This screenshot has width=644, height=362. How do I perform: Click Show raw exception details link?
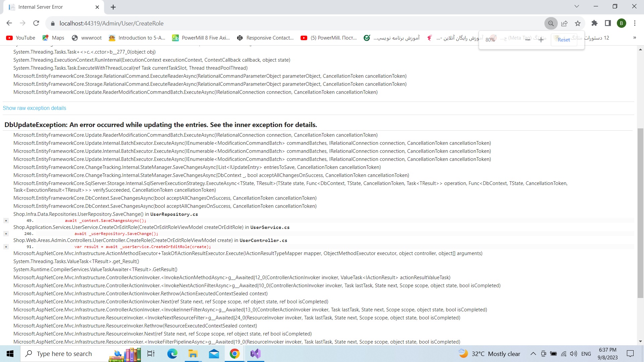tap(34, 108)
